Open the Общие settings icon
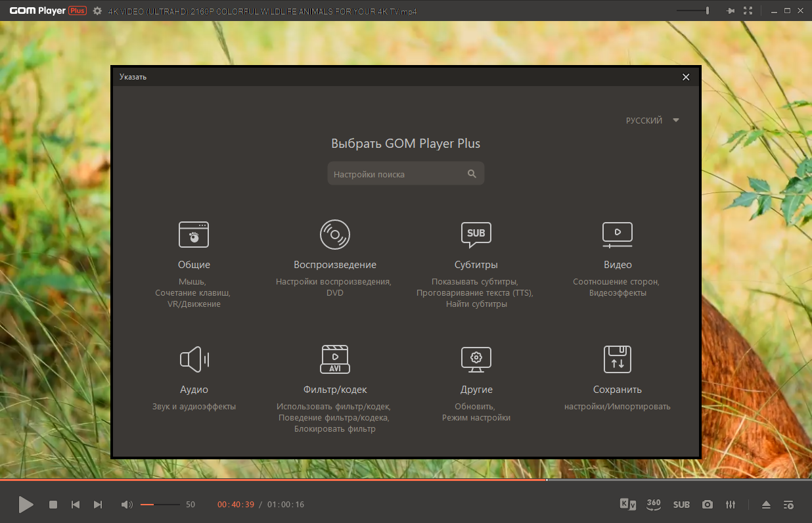 pos(194,234)
